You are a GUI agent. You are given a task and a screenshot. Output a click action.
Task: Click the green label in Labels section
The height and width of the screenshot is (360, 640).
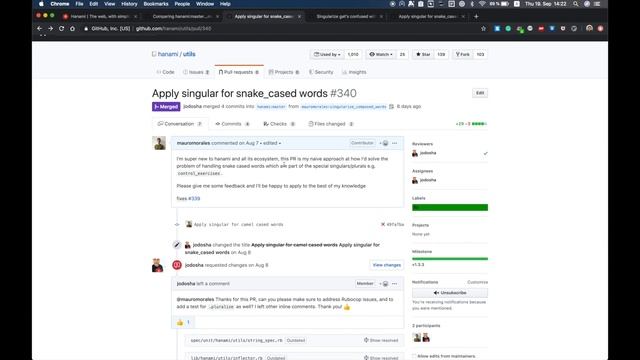tap(450, 207)
